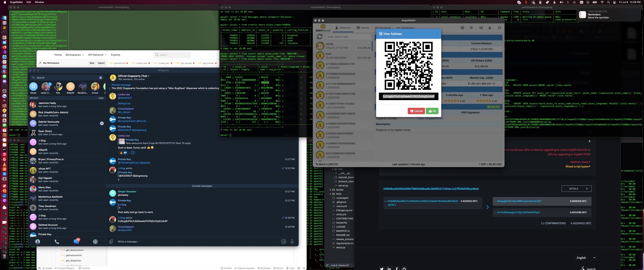Click transaction hash 558508ce9550b… link
Image resolution: width=644 pixels, height=270 pixels.
click(431, 189)
